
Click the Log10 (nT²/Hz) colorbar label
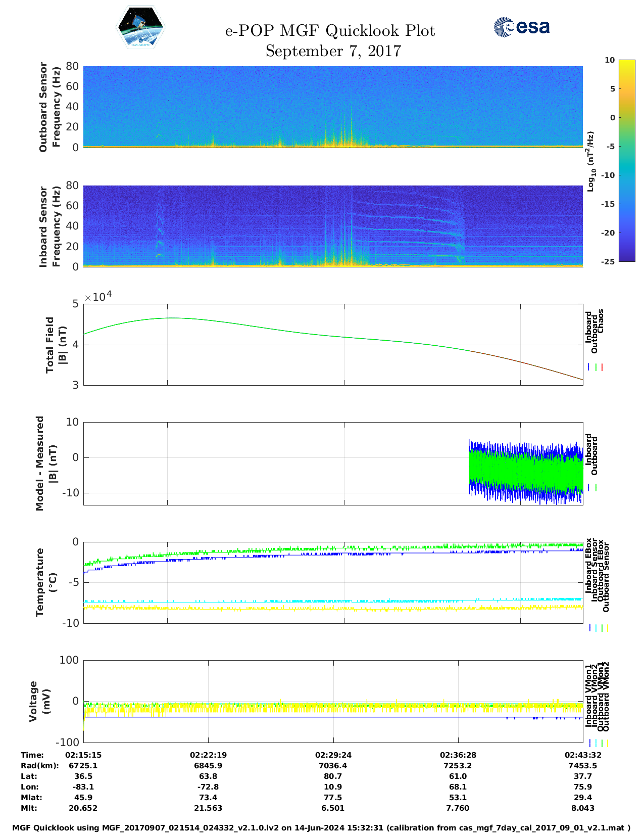click(590, 161)
